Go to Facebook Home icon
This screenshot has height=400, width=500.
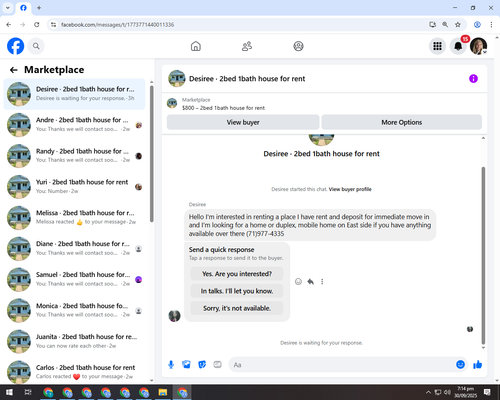[x=196, y=46]
